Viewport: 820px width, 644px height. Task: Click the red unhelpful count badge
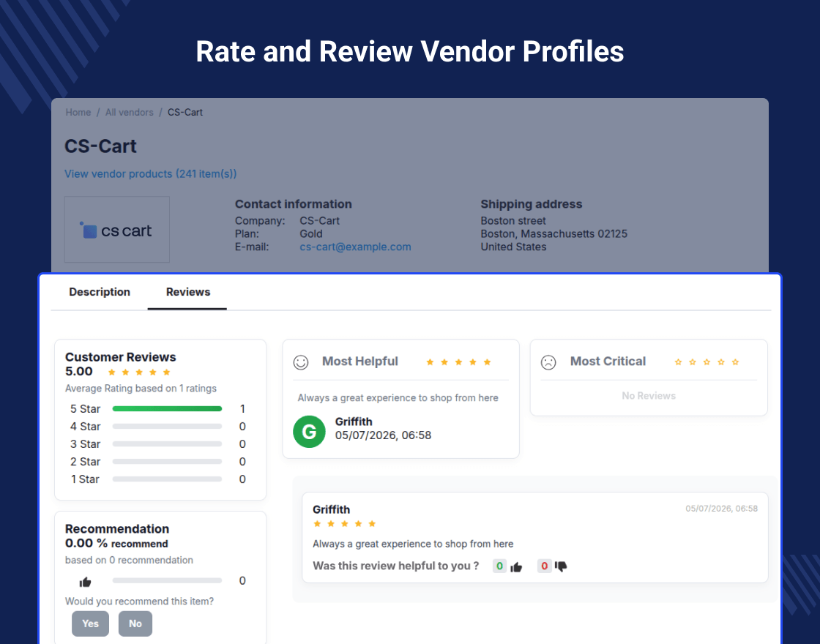click(545, 566)
